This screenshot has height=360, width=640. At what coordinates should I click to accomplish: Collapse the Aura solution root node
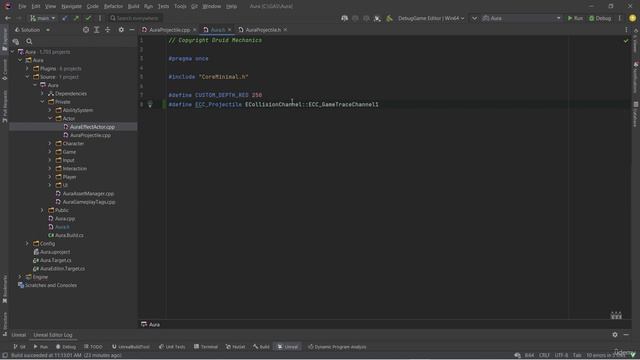click(12, 52)
